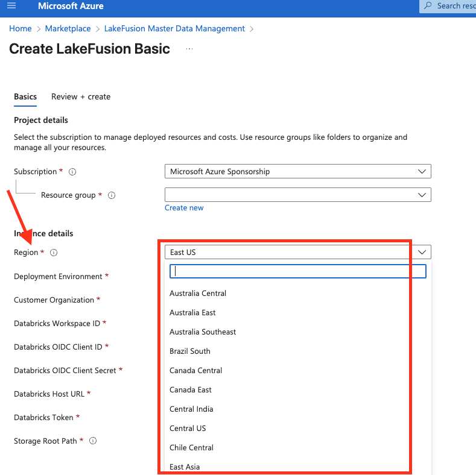Screen dimensions: 476x475
Task: Click the search magnifier icon
Action: (428, 5)
